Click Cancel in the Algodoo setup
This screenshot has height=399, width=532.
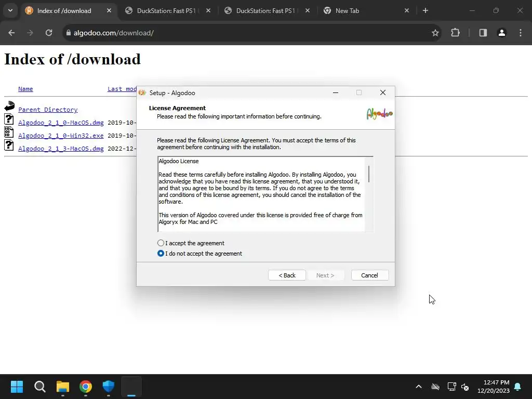[369, 275]
